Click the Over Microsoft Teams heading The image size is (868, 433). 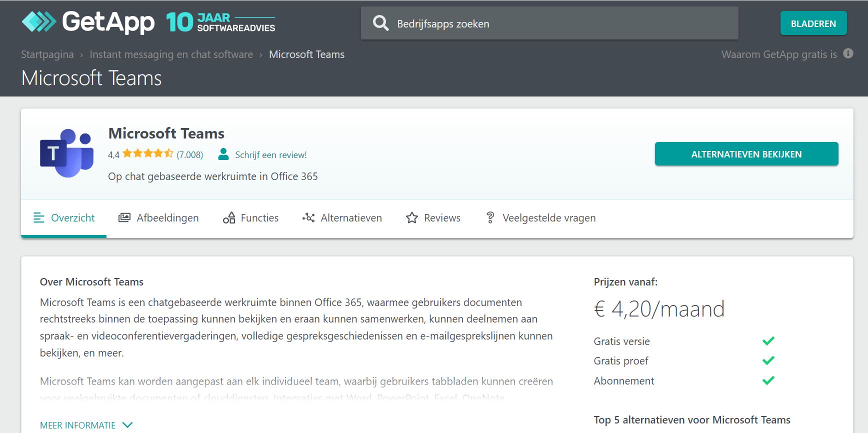point(91,282)
